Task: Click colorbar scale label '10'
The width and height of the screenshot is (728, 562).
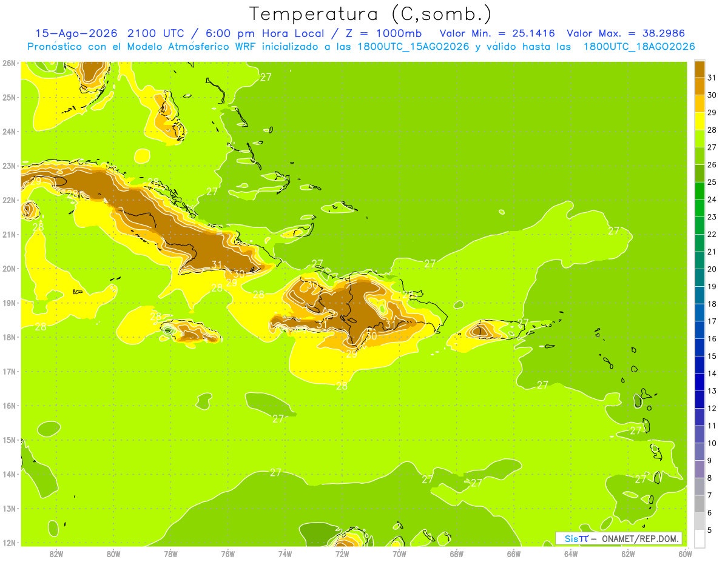Action: click(x=712, y=443)
